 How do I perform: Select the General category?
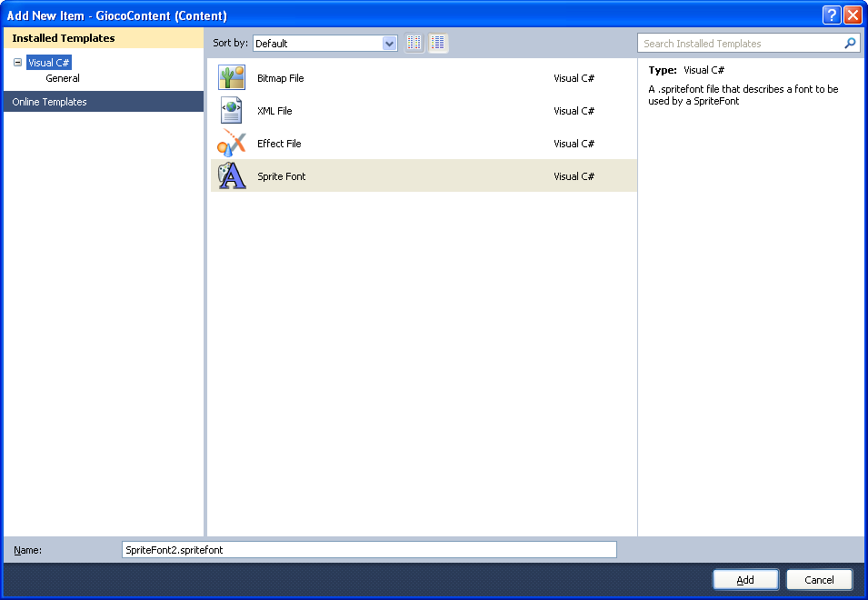[63, 78]
